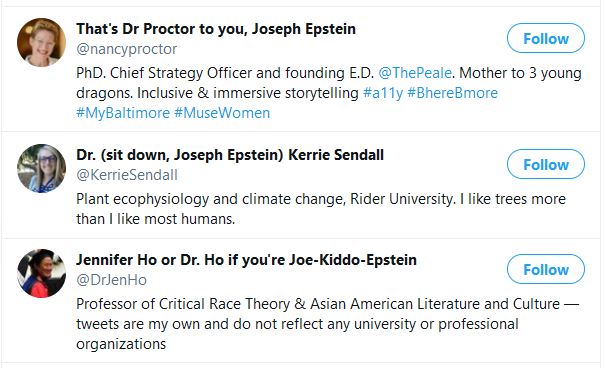
Task: Open the #MuseWomen hashtag
Action: [222, 113]
